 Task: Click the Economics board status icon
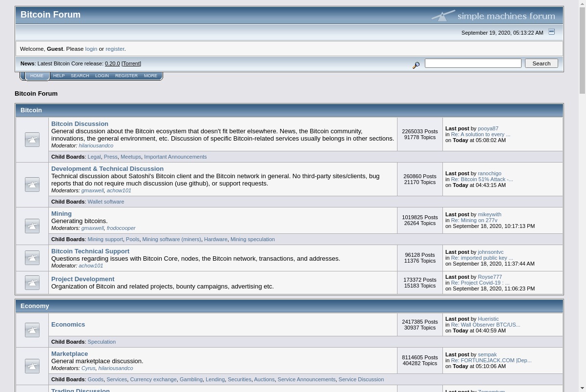[x=32, y=330]
